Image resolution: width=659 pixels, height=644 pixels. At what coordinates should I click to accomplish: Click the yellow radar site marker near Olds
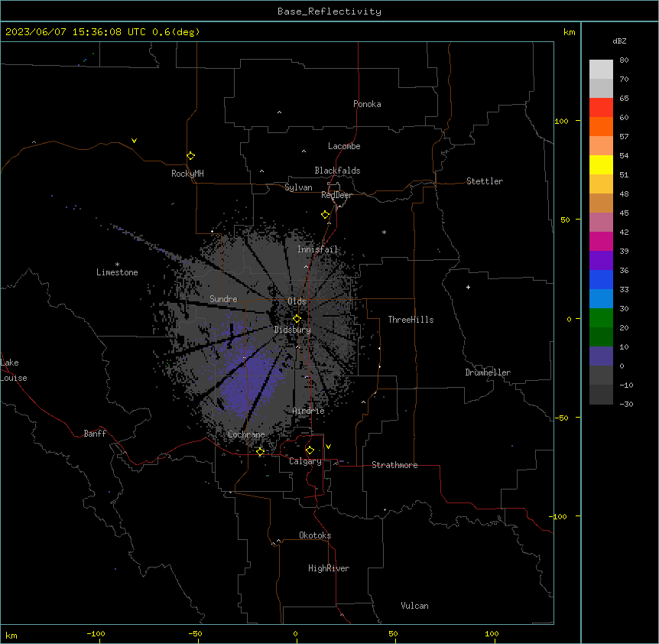[297, 319]
